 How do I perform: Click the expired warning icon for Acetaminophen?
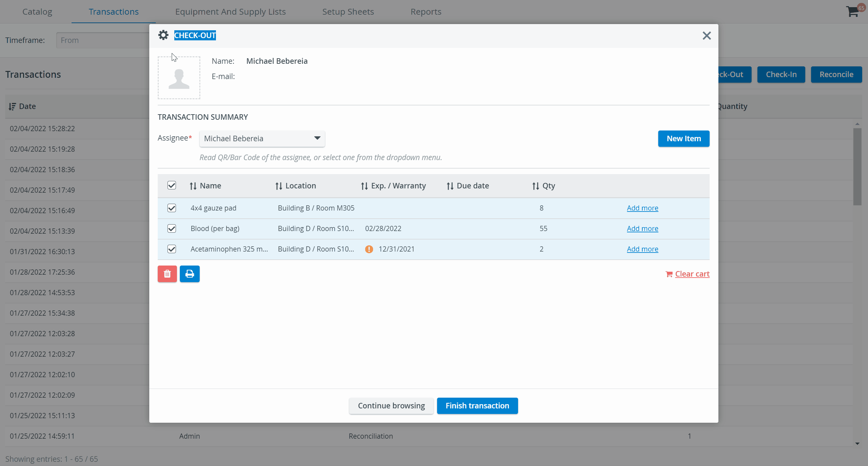(369, 249)
